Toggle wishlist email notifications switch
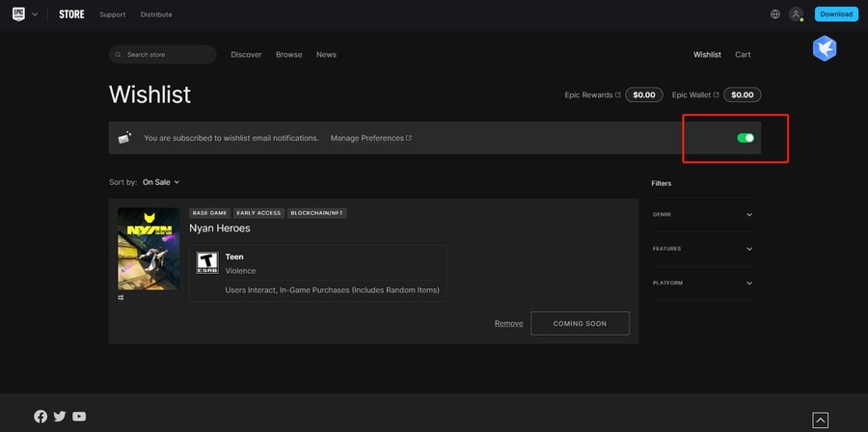 [746, 138]
